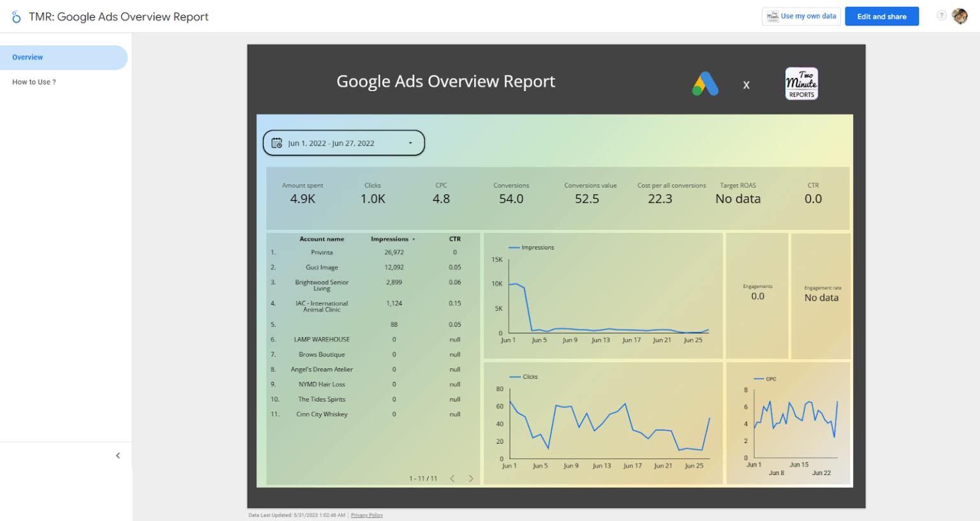This screenshot has height=521, width=980.
Task: Collapse the left sidebar with the chevron
Action: click(117, 455)
